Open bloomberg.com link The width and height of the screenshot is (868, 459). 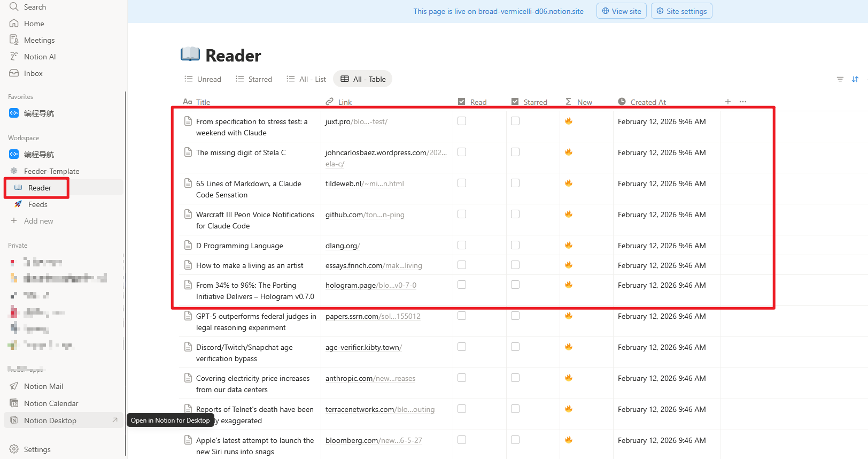[374, 440]
